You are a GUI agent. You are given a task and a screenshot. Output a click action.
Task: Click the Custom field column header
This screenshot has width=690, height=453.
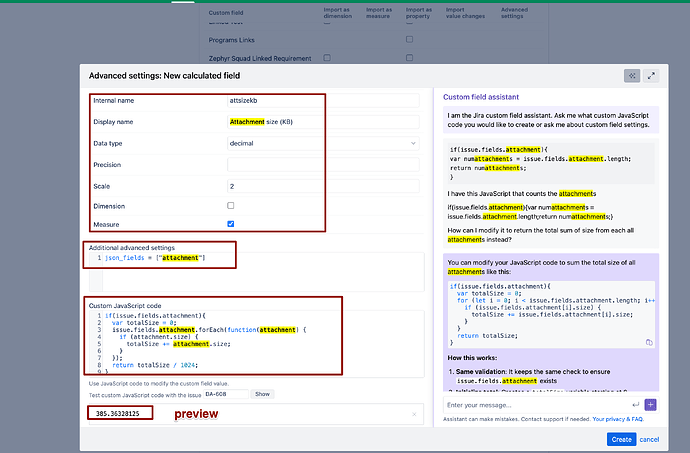226,13
